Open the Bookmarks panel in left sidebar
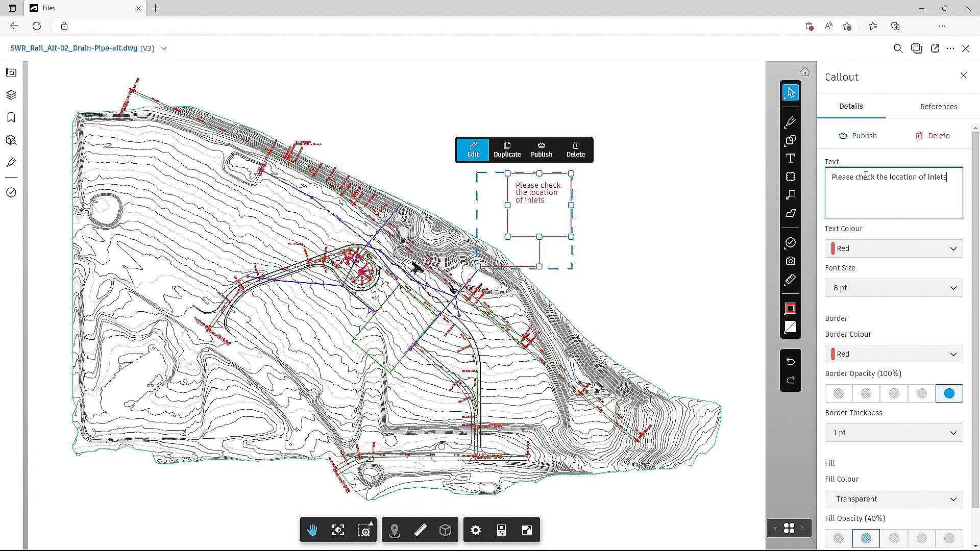Screen dimensions: 980x551 (11, 117)
